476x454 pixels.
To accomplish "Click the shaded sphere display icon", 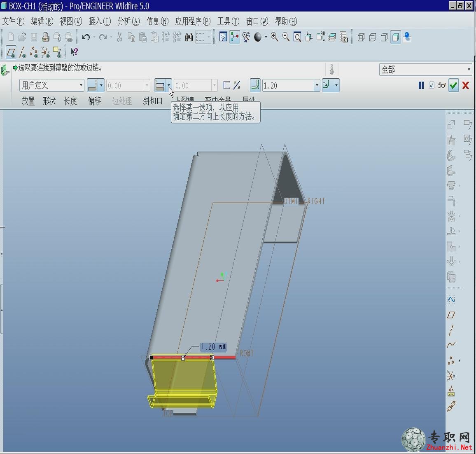I will pos(258,37).
